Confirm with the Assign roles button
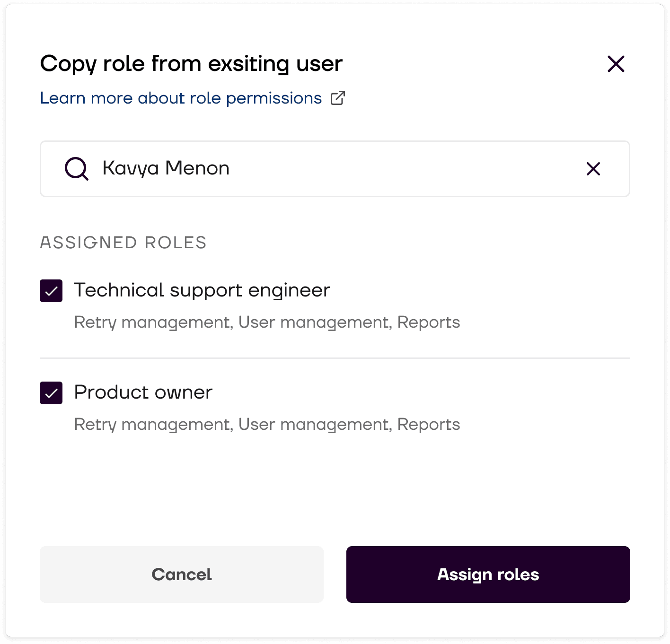This screenshot has height=644, width=670. pyautogui.click(x=488, y=574)
